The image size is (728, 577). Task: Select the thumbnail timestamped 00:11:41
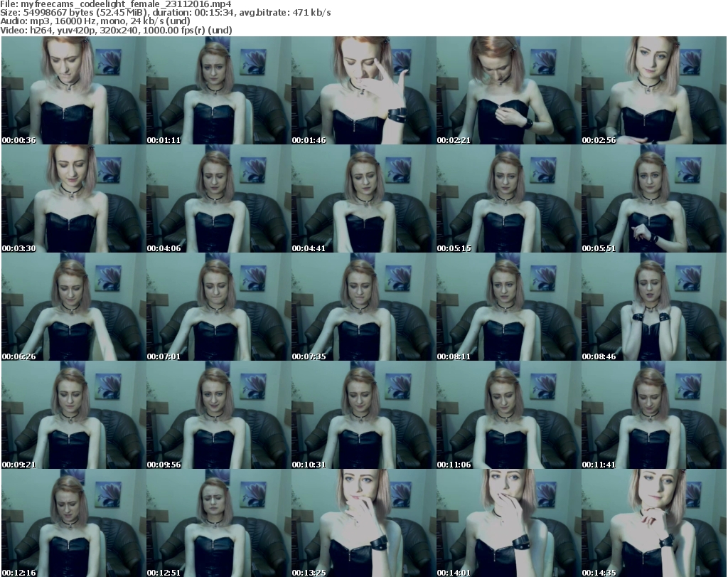click(654, 415)
